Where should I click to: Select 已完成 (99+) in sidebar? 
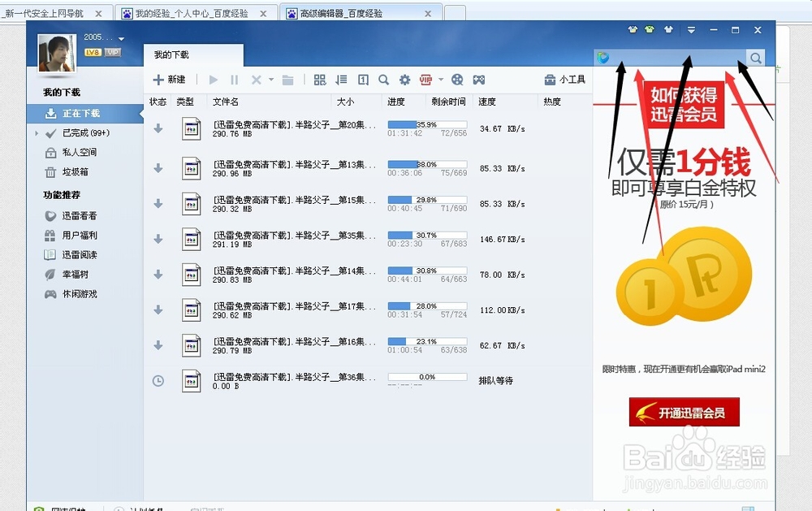coord(85,133)
